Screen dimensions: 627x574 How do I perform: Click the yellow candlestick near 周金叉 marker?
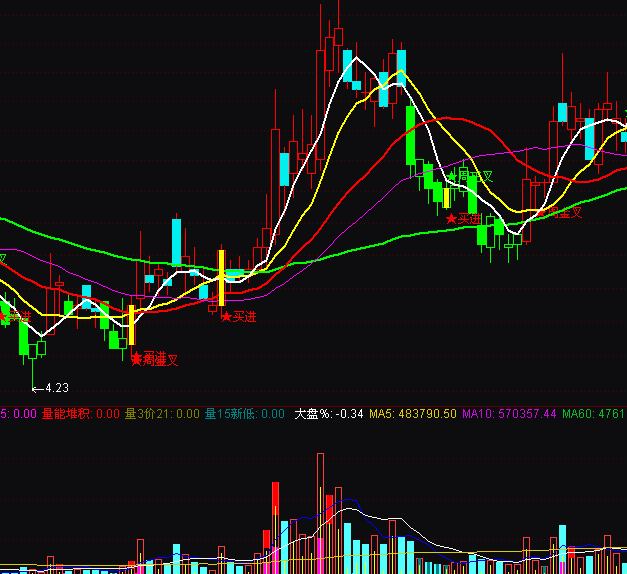point(131,325)
